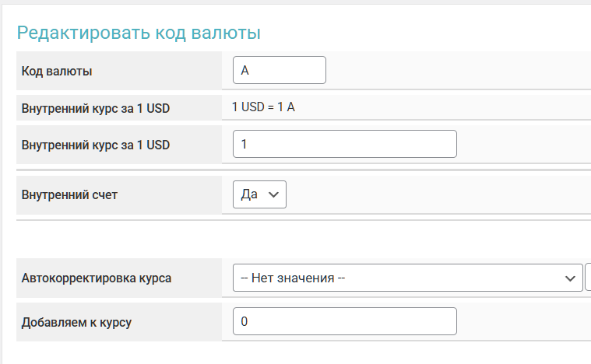Click the chevron arrow of Автокорректировка курса dropdown
591x364 pixels.
pyautogui.click(x=568, y=278)
